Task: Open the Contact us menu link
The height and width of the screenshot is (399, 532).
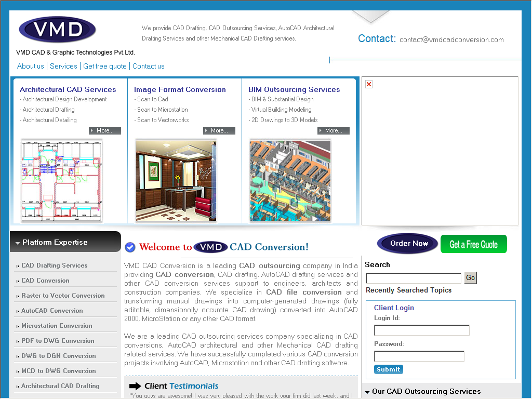Action: [x=148, y=66]
